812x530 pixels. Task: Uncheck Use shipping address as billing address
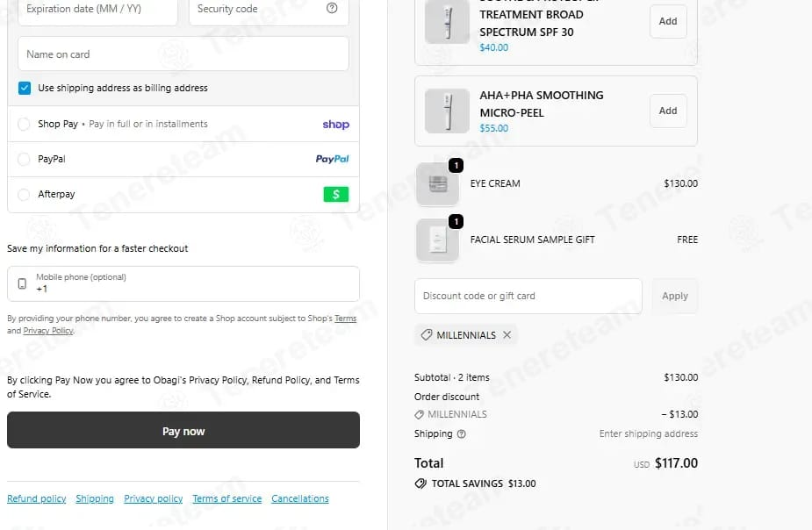[25, 88]
